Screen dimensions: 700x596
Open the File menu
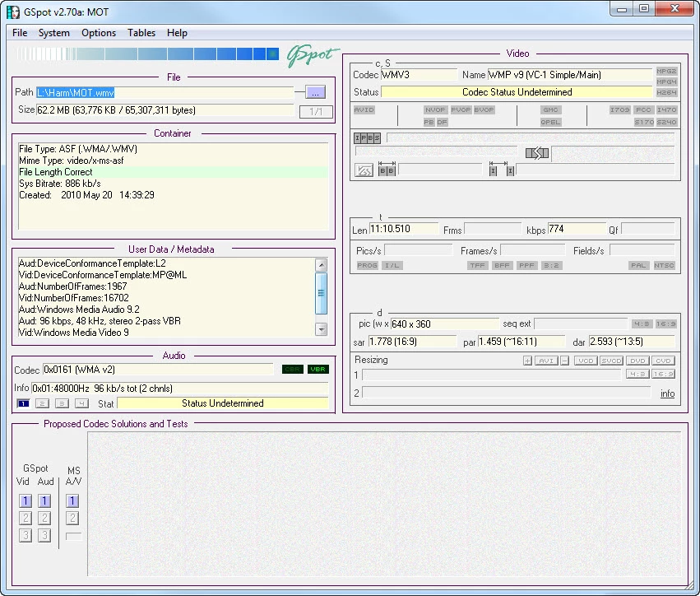click(x=20, y=33)
